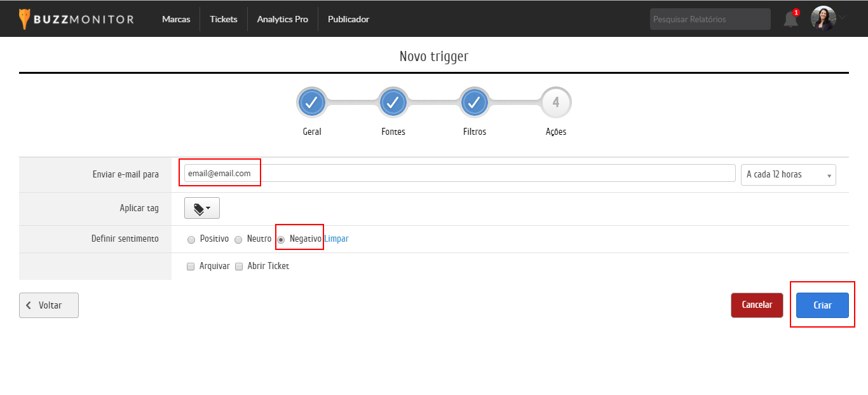The width and height of the screenshot is (868, 395).
Task: Open the Analytics Pro menu
Action: [282, 19]
